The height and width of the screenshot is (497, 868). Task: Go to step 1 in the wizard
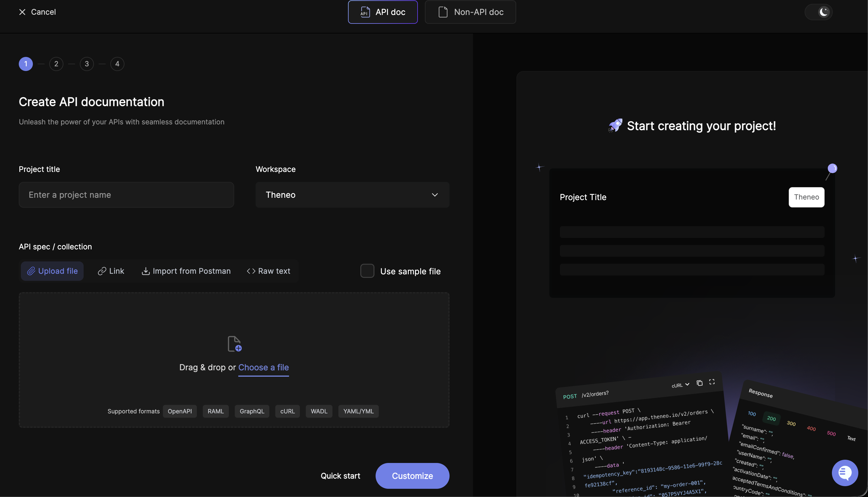click(26, 64)
